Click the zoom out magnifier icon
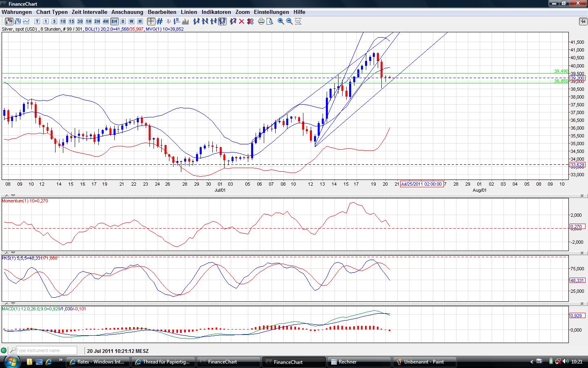Image resolution: width=588 pixels, height=368 pixels. pyautogui.click(x=289, y=21)
